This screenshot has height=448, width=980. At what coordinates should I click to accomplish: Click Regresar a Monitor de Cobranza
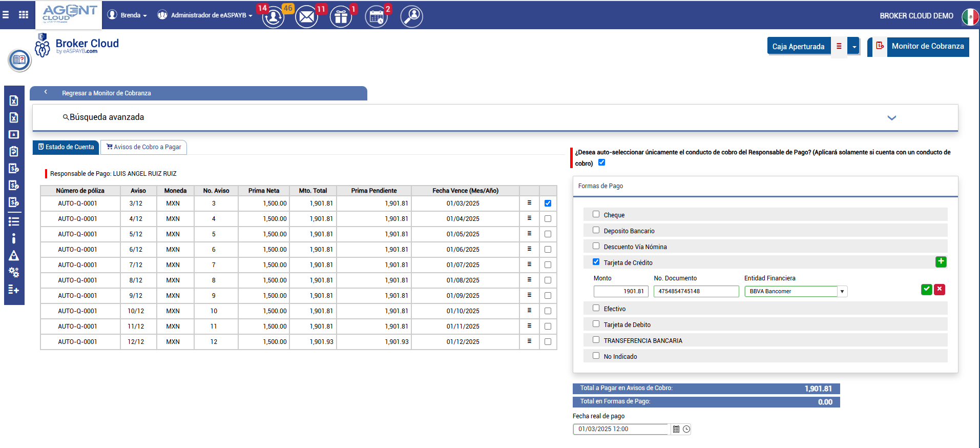pyautogui.click(x=107, y=93)
